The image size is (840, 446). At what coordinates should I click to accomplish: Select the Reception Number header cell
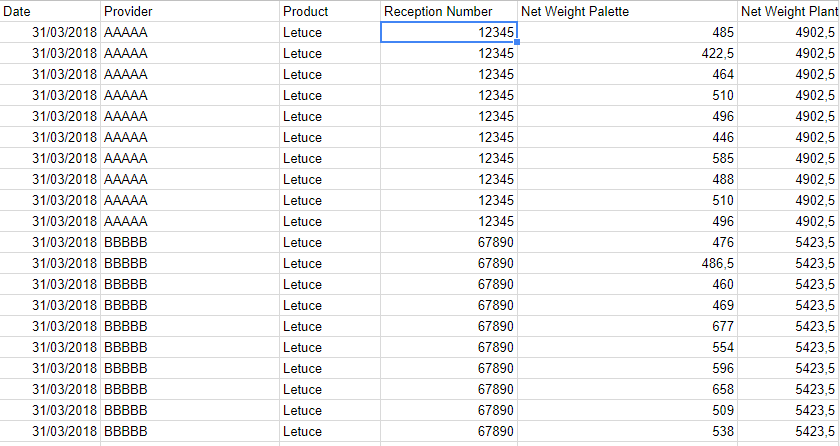[449, 11]
